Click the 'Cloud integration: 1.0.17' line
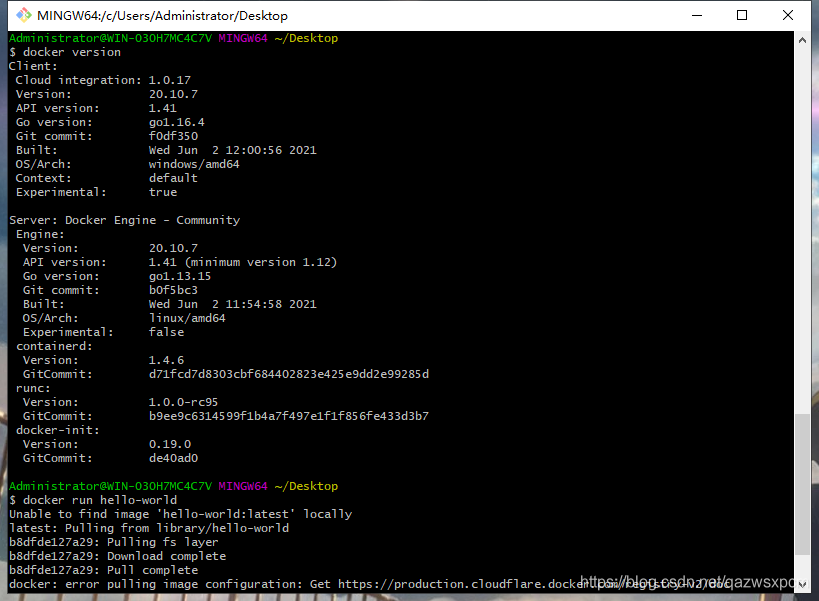The height and width of the screenshot is (601, 819). [x=103, y=80]
